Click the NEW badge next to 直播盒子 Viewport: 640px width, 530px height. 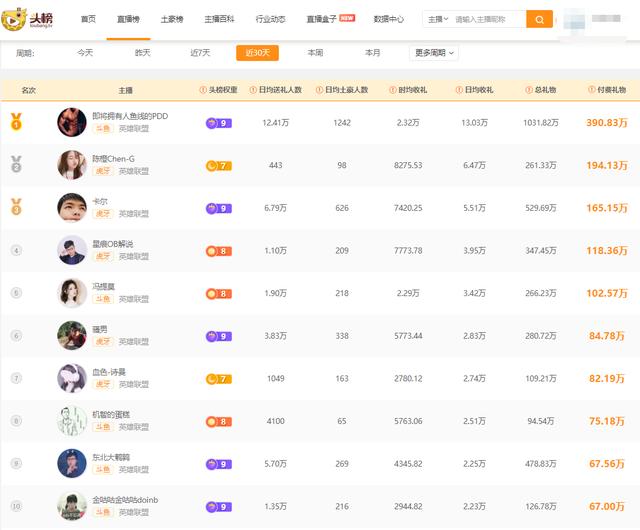347,18
